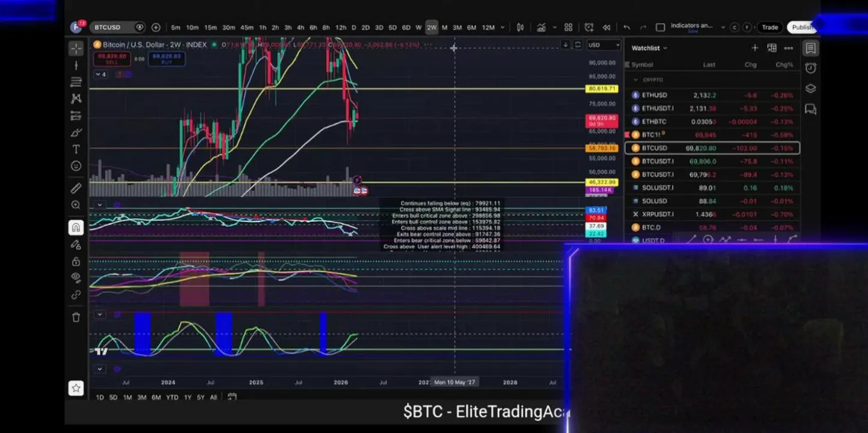Switch to the 5m timeframe

(x=176, y=27)
